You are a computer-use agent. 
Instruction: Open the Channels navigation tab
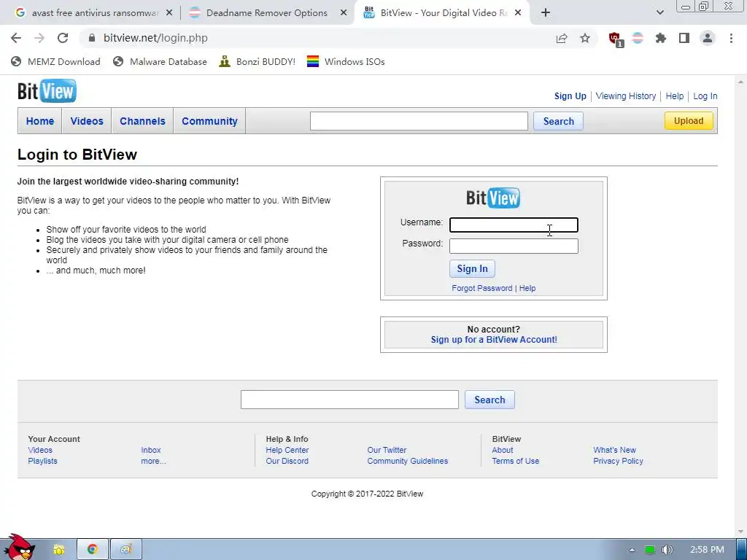coord(142,121)
